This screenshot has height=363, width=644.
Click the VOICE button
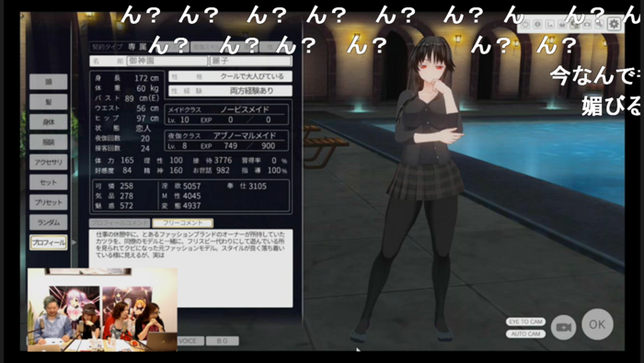(188, 341)
